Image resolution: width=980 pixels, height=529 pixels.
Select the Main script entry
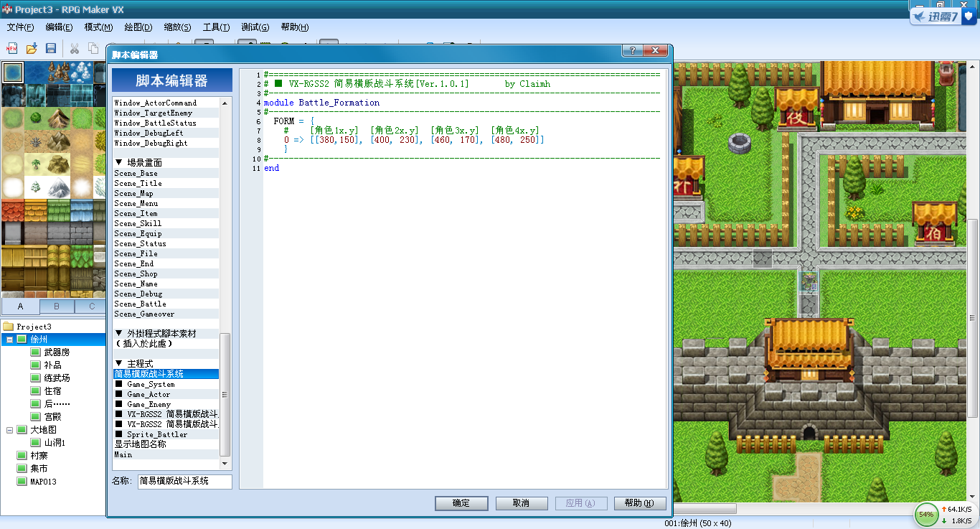click(166, 455)
